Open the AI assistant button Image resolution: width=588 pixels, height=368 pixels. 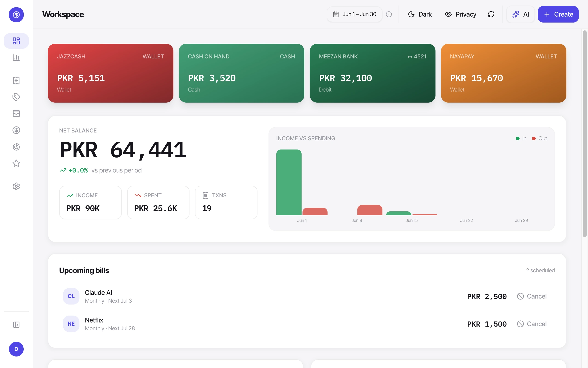click(521, 14)
